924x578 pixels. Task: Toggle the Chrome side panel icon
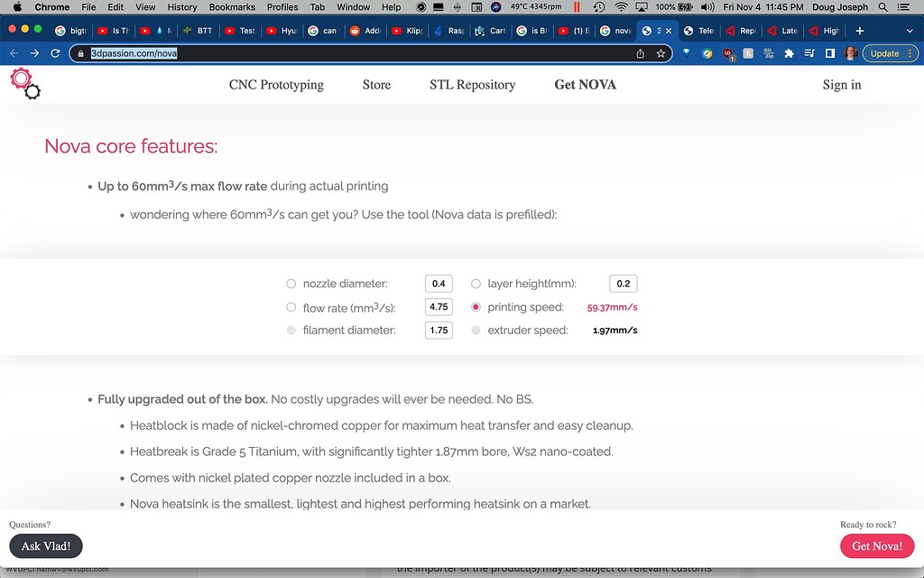(x=830, y=53)
